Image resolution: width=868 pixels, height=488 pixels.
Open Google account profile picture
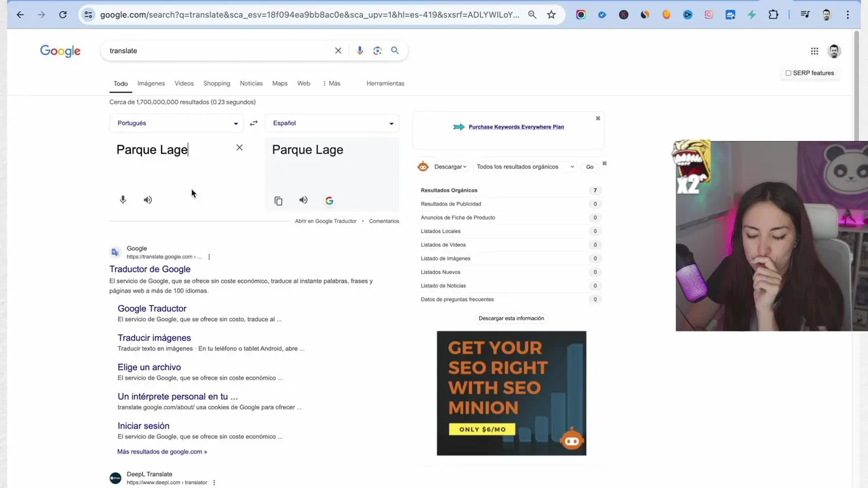point(834,51)
